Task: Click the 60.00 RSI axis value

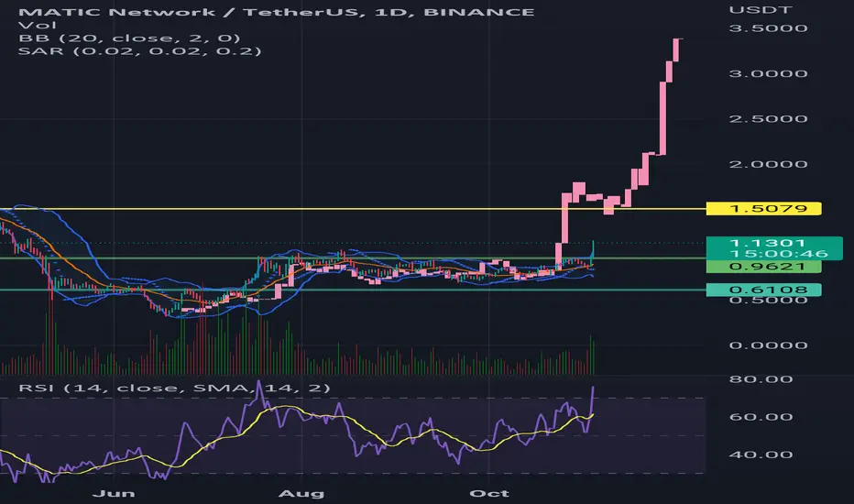Action: pyautogui.click(x=761, y=417)
